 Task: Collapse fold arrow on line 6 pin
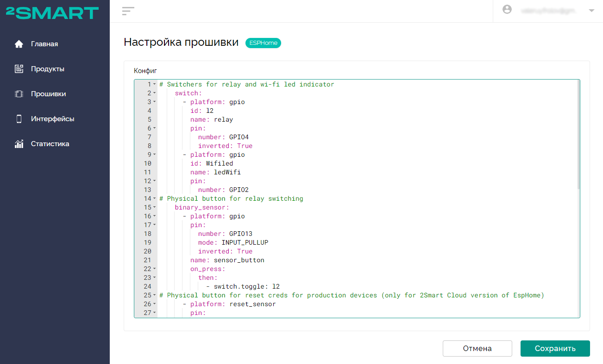click(155, 129)
